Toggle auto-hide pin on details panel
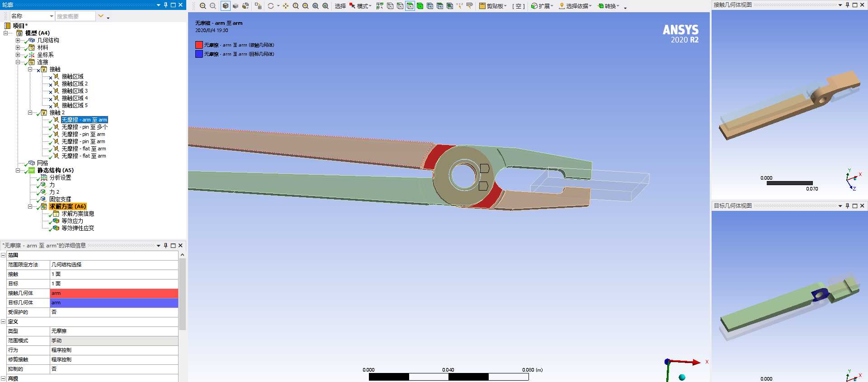Image resolution: width=868 pixels, height=382 pixels. [165, 245]
